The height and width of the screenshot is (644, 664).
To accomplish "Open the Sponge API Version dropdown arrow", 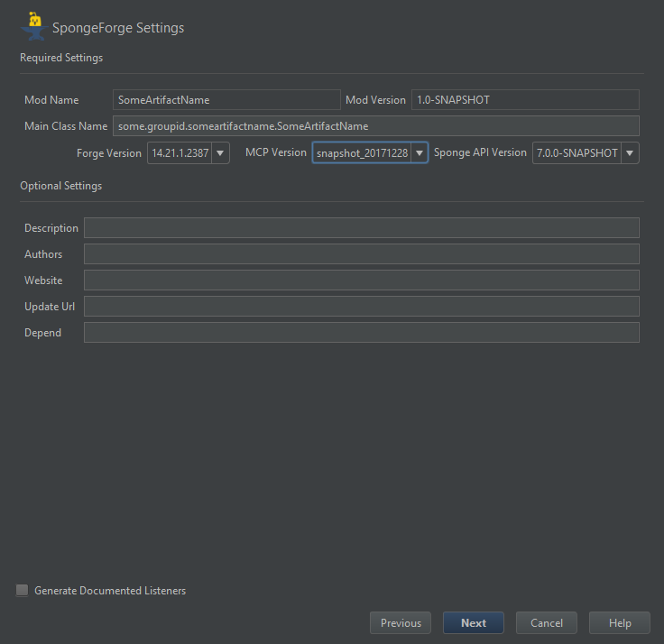I will (630, 152).
